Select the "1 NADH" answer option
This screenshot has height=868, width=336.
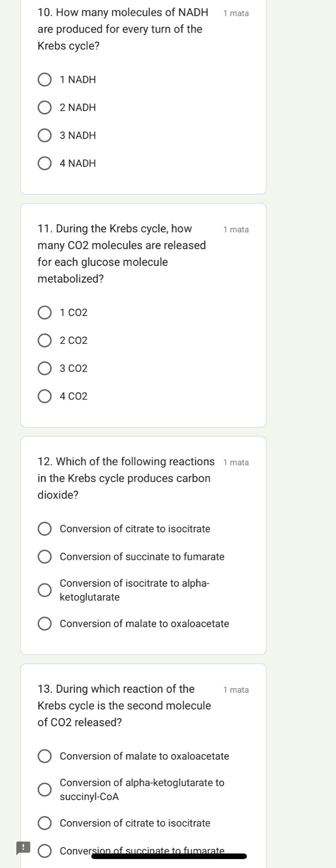(44, 80)
